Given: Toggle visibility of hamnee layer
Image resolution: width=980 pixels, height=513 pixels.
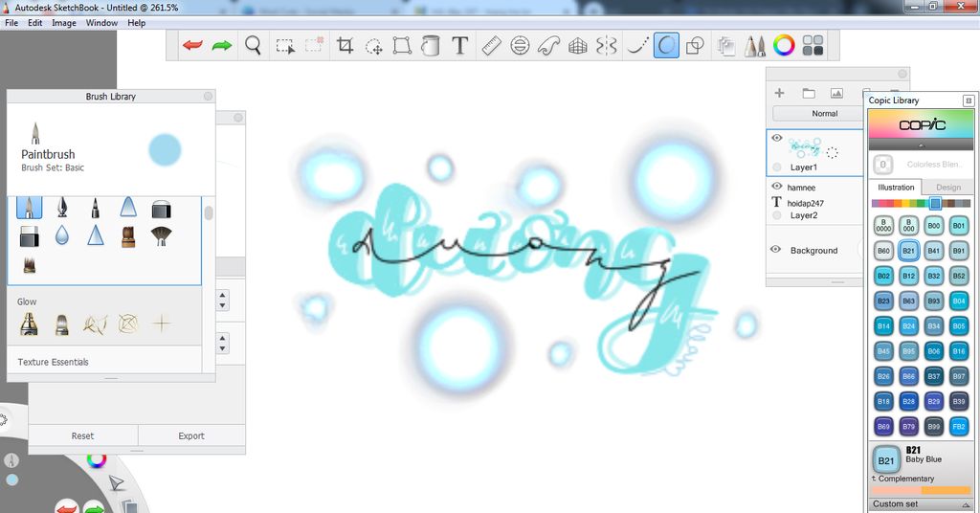Looking at the screenshot, I should click(777, 187).
